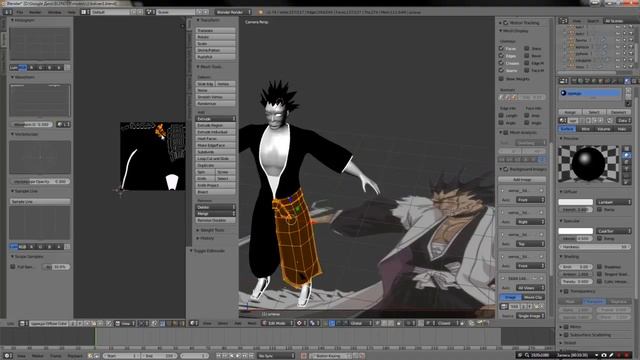Open the File menu
This screenshot has height=360, width=640.
[20, 12]
